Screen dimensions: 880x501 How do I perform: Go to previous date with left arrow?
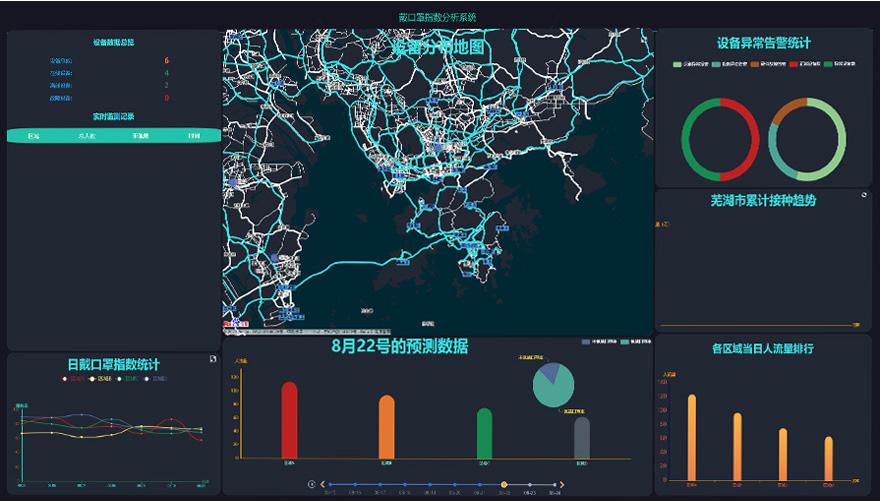pos(322,484)
